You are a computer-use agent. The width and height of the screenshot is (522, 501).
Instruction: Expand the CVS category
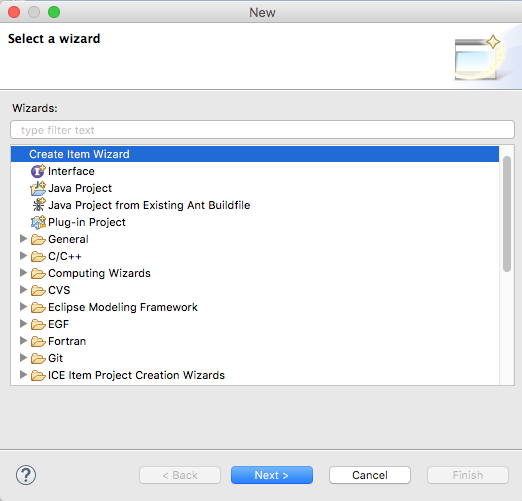(23, 290)
